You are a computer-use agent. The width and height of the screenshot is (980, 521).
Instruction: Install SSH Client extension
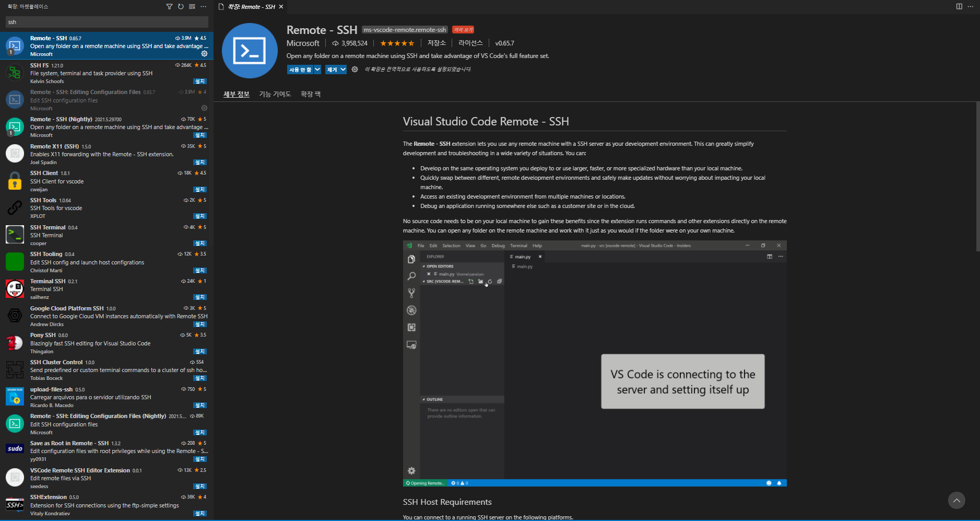pos(200,190)
